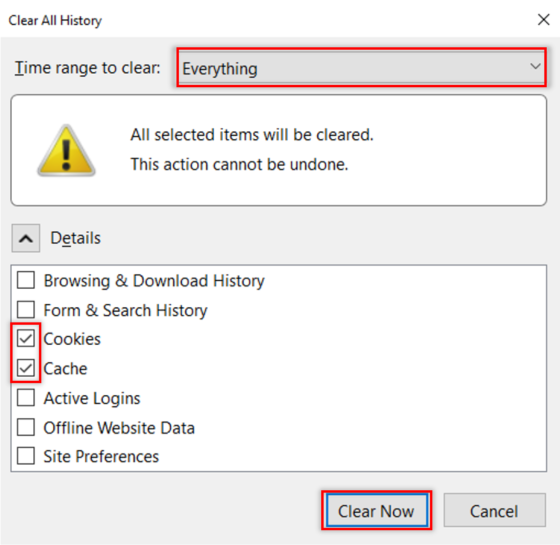Open the Everything time range dropdown
The image size is (560, 545).
(x=361, y=68)
